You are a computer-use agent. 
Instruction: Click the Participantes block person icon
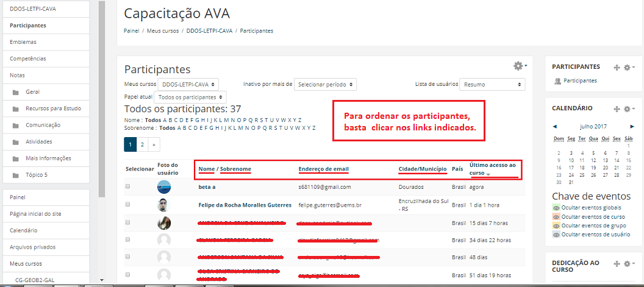tap(558, 81)
